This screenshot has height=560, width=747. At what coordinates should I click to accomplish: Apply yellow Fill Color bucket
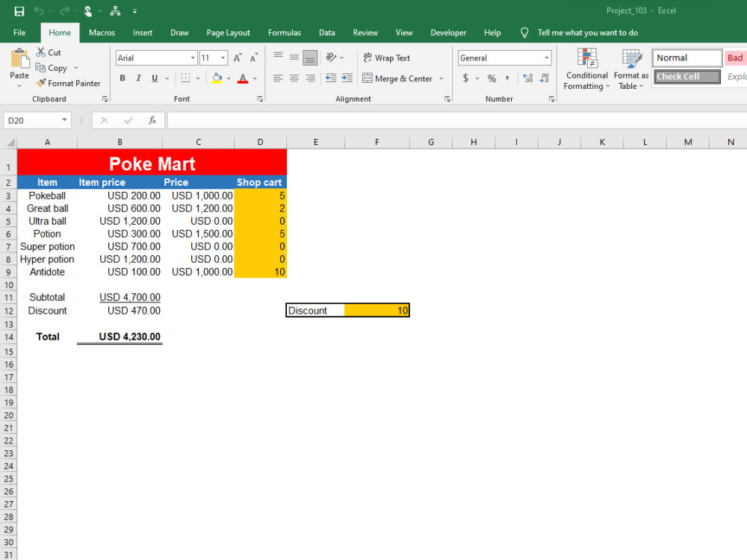217,78
